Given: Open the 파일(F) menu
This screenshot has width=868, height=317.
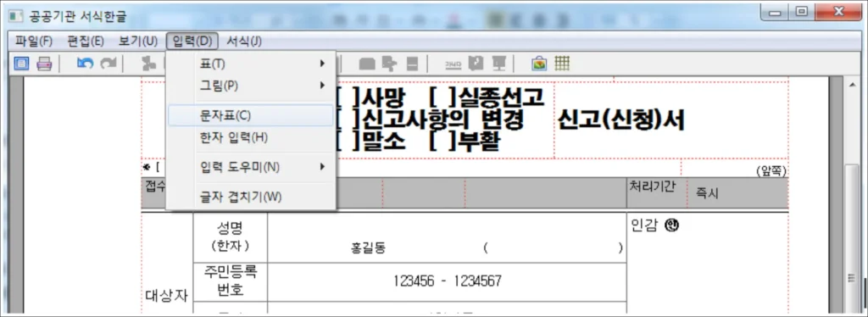Looking at the screenshot, I should pyautogui.click(x=33, y=41).
